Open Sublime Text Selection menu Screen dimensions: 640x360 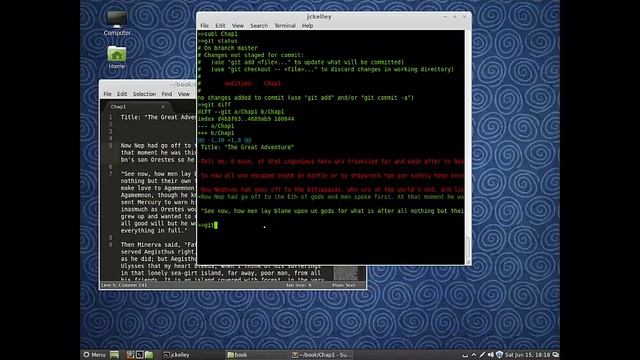pos(144,94)
